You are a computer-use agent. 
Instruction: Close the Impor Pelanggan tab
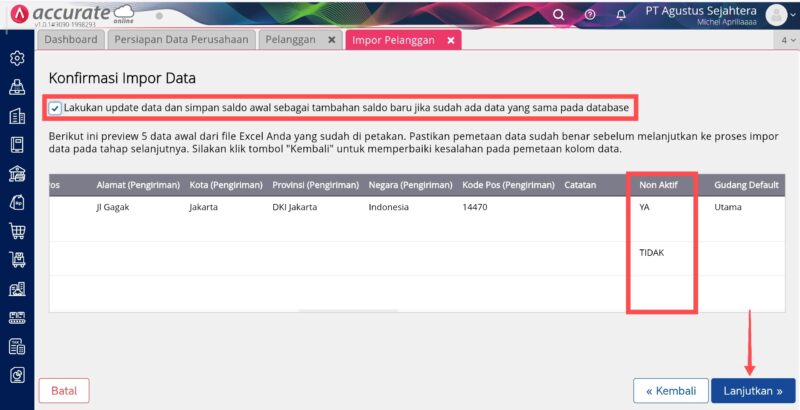(x=451, y=40)
